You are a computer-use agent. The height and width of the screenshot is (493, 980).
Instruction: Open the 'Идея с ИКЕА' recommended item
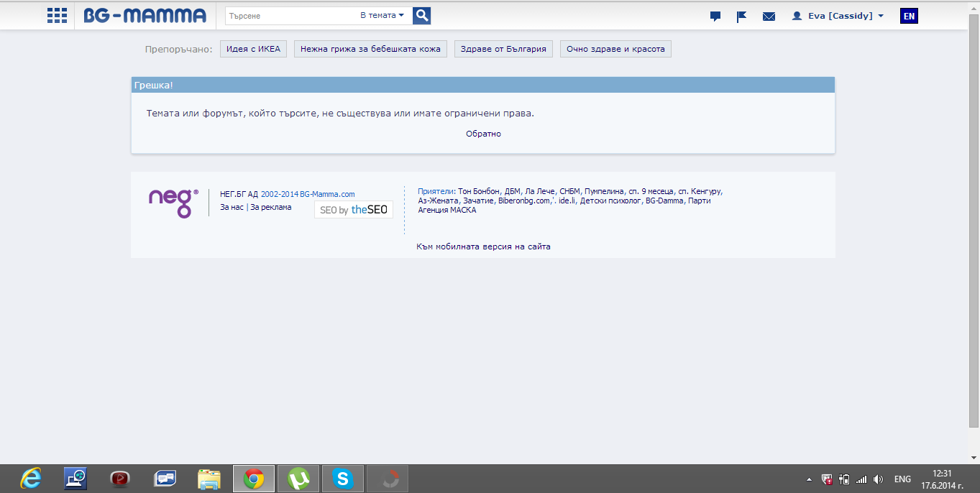(x=253, y=49)
